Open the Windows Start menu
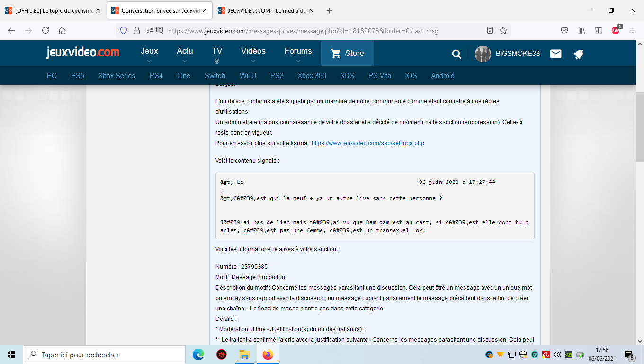The image size is (644, 364). [x=11, y=355]
